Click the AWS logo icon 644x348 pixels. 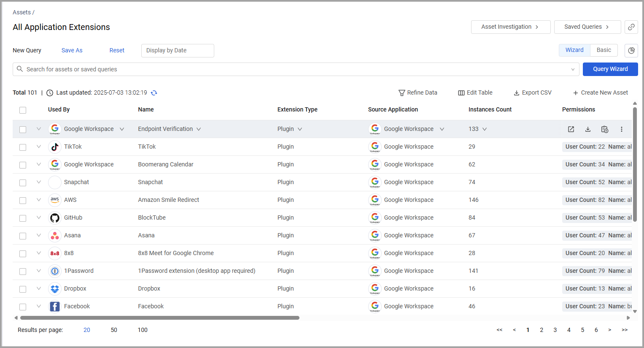pos(55,200)
